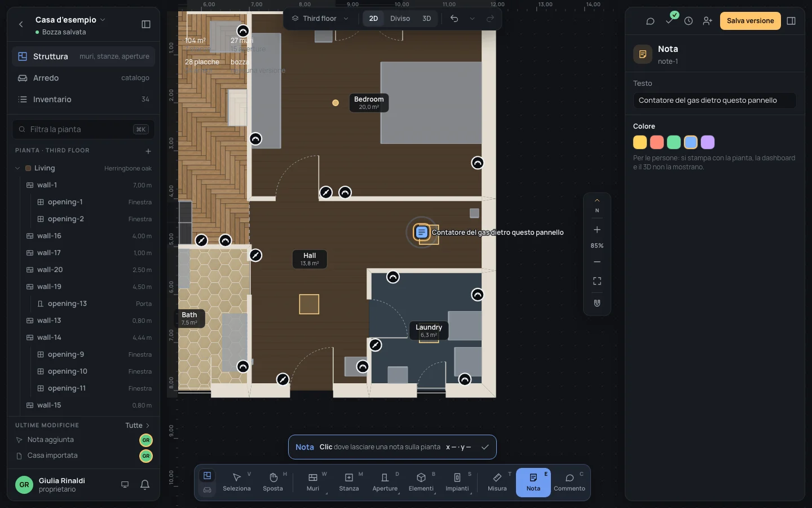Viewport: 812px width, 508px height.
Task: Switch to 3D view
Action: tap(427, 19)
